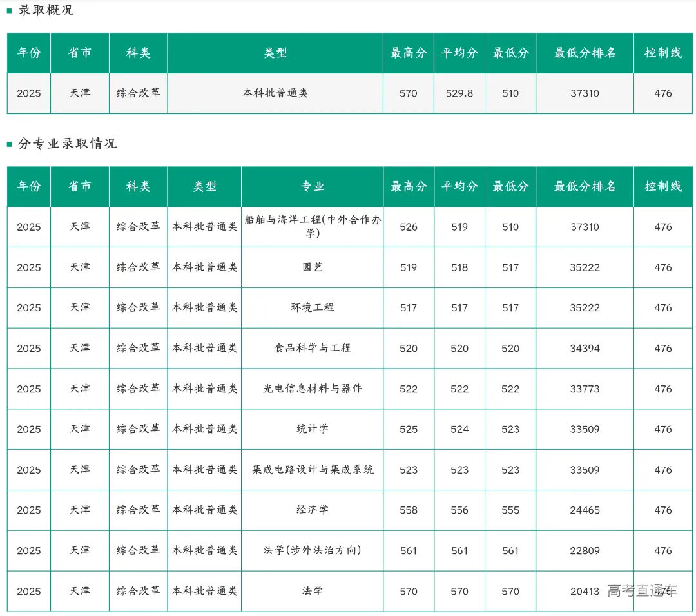Click the 分专业录取情况 section heading

[x=68, y=144]
